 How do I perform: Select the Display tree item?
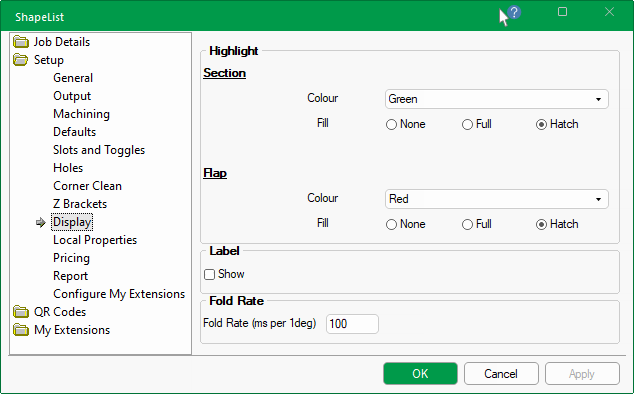(72, 222)
